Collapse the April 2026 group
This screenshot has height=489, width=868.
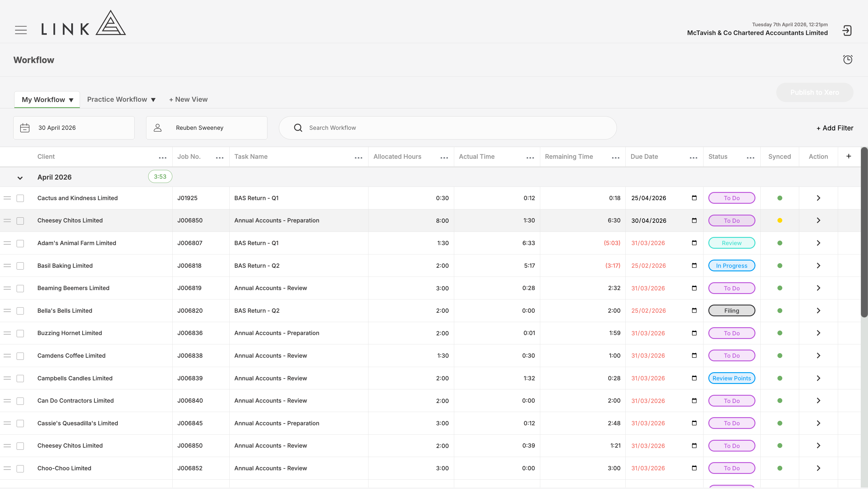coord(20,177)
